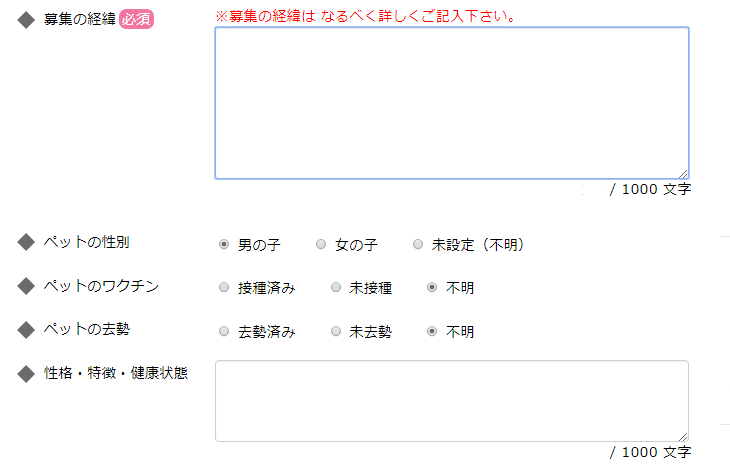Choose 未去勢 neutering option
This screenshot has height=464, width=730.
(x=336, y=332)
